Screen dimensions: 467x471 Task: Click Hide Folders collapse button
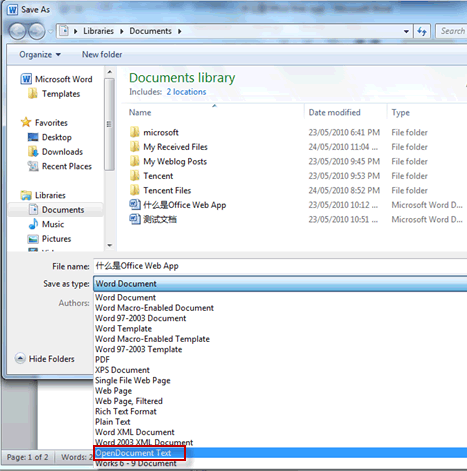(45, 359)
